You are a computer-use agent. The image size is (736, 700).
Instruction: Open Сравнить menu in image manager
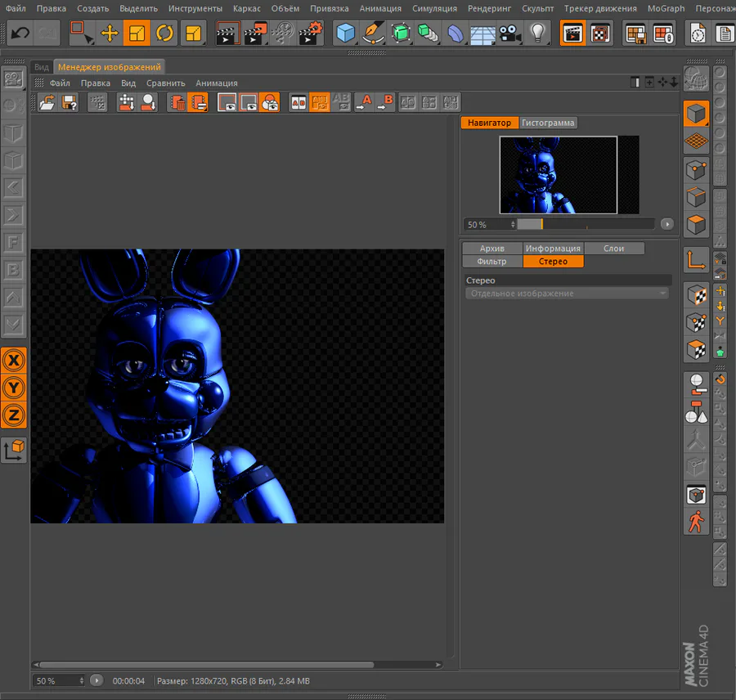pos(166,83)
